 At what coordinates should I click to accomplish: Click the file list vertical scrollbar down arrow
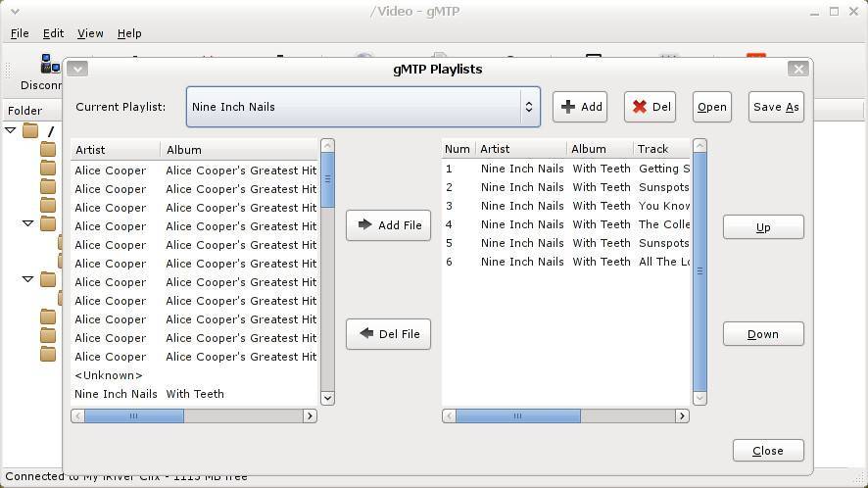click(328, 398)
